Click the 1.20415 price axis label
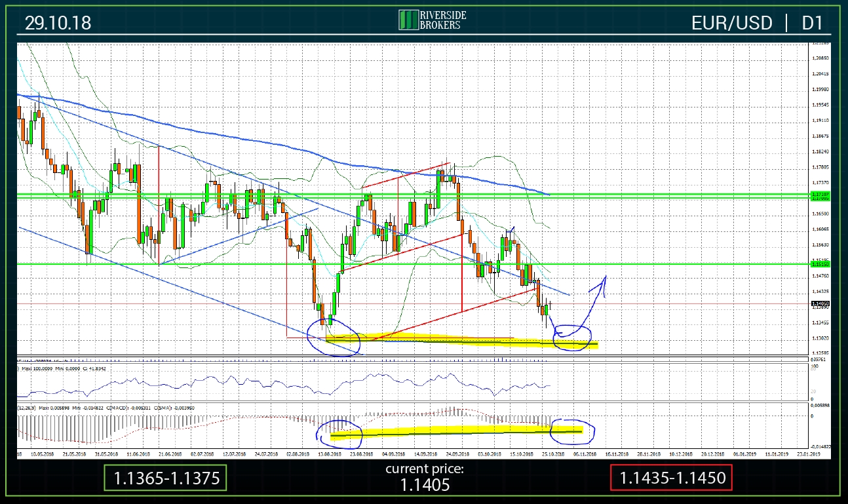 click(820, 74)
